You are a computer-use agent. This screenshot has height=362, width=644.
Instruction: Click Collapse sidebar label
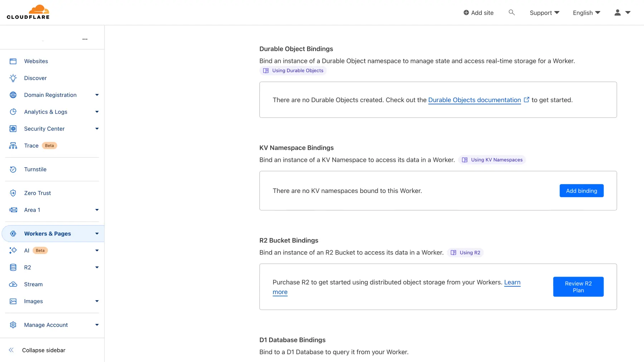[44, 350]
